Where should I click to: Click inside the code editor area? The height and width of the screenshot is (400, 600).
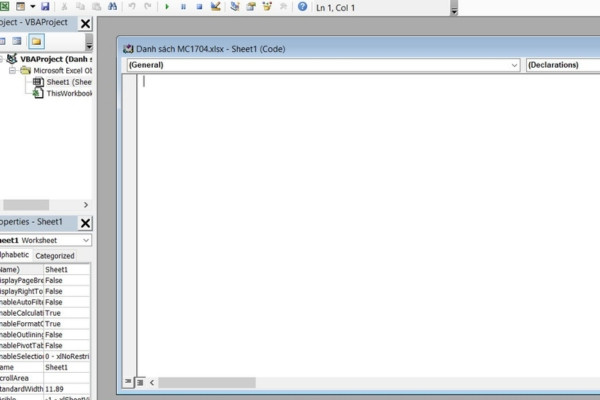367,224
